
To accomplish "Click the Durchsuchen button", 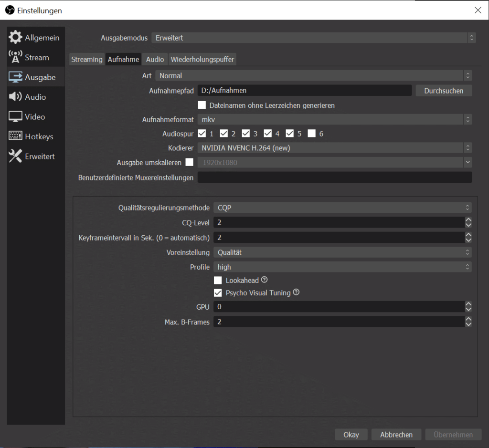I will (444, 91).
